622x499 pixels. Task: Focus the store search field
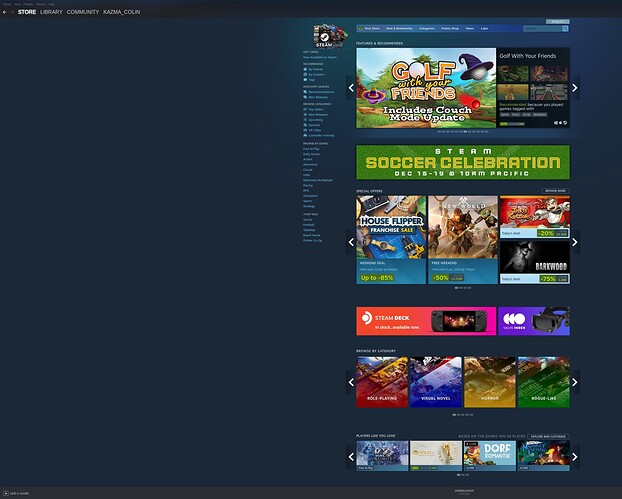click(542, 29)
